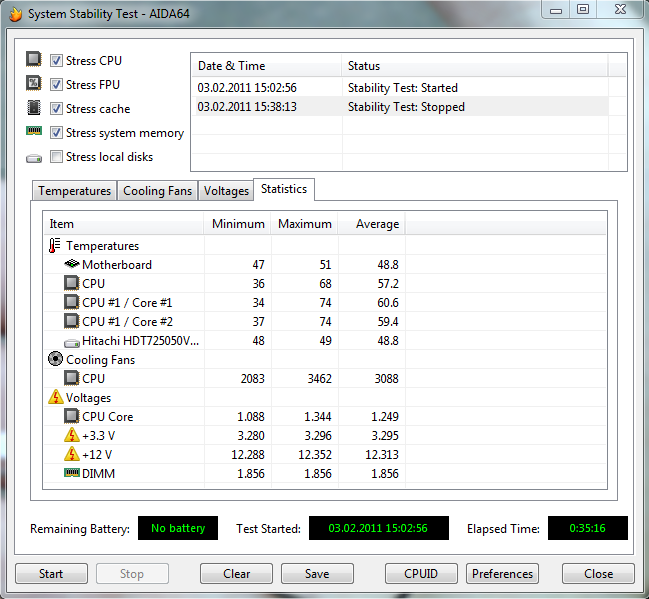Click the CPU fan maximum value 3462
Viewport: 649px width, 599px height.
[x=320, y=378]
